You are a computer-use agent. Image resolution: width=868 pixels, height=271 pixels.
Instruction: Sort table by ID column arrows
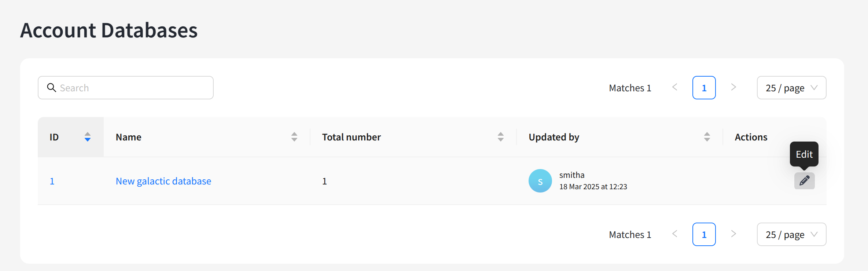coord(88,137)
